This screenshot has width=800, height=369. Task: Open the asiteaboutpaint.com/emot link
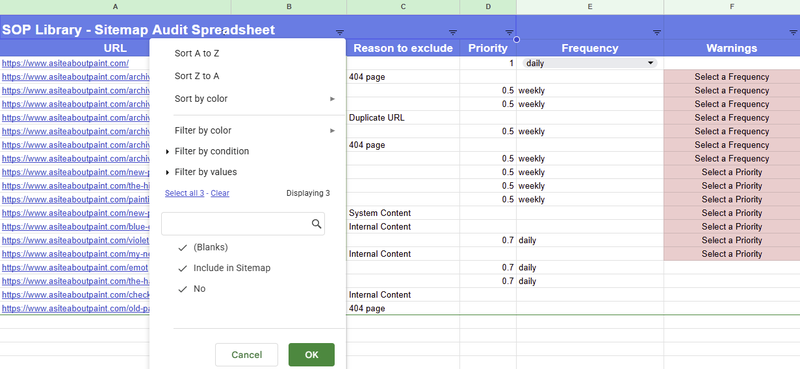click(x=75, y=267)
